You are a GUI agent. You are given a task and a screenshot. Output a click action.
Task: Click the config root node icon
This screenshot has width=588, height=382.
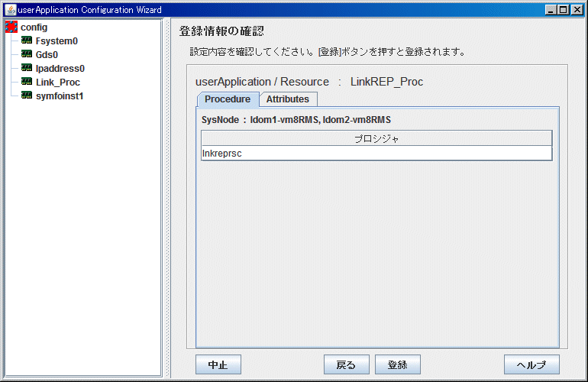tap(11, 27)
